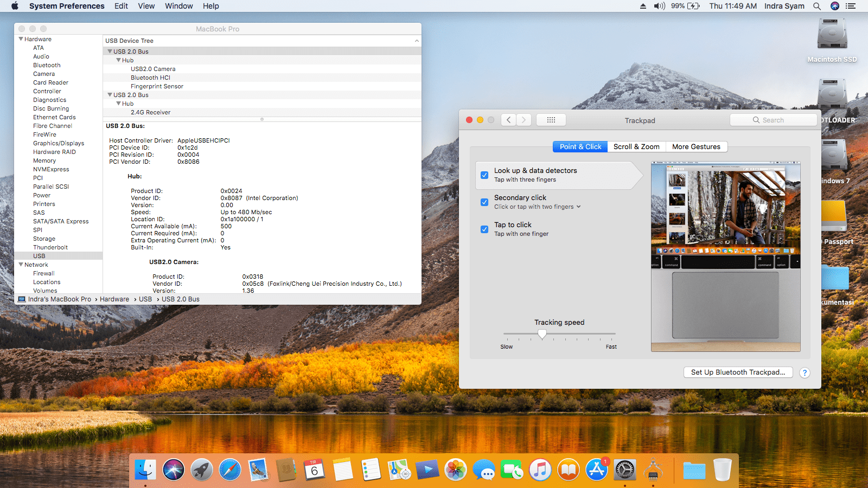This screenshot has width=868, height=488.
Task: Show all preferences with grid button
Action: [x=551, y=120]
